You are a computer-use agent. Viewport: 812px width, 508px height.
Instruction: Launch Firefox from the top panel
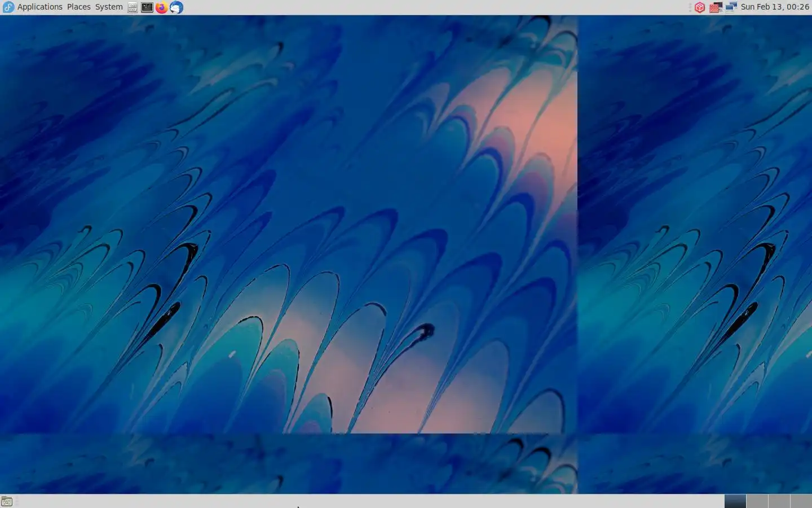(162, 7)
